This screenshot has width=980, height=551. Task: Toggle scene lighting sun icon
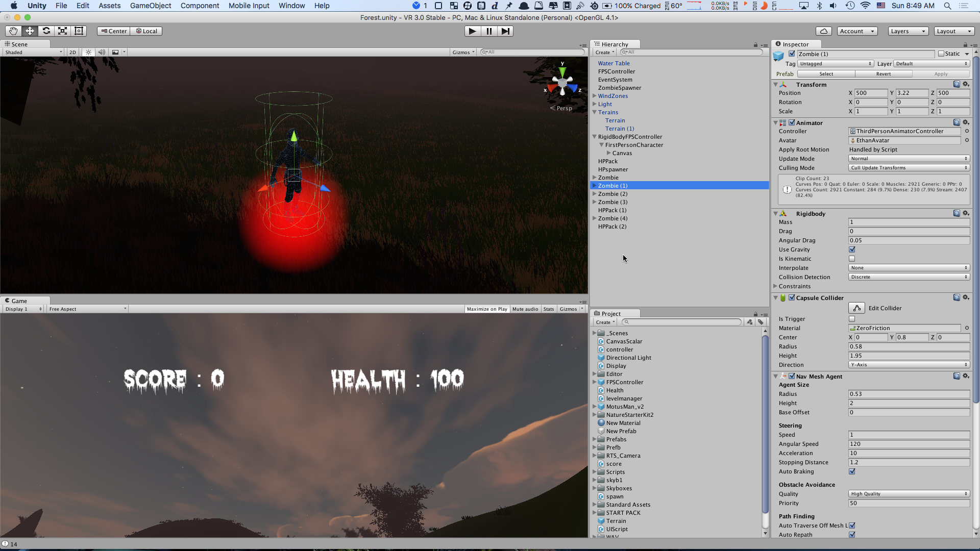tap(89, 52)
